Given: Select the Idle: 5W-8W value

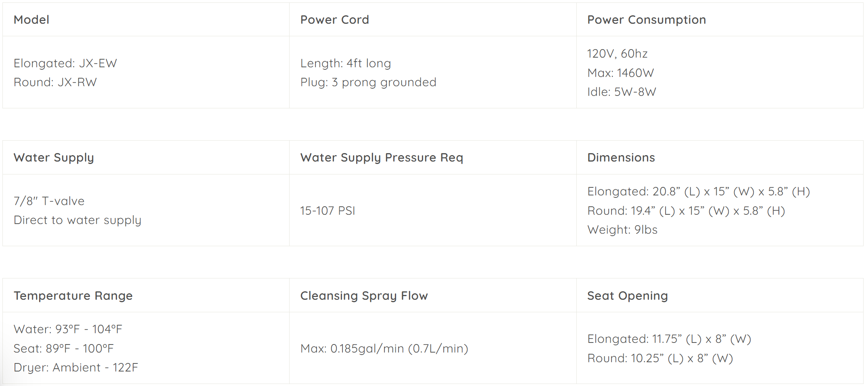Looking at the screenshot, I should pyautogui.click(x=622, y=92).
